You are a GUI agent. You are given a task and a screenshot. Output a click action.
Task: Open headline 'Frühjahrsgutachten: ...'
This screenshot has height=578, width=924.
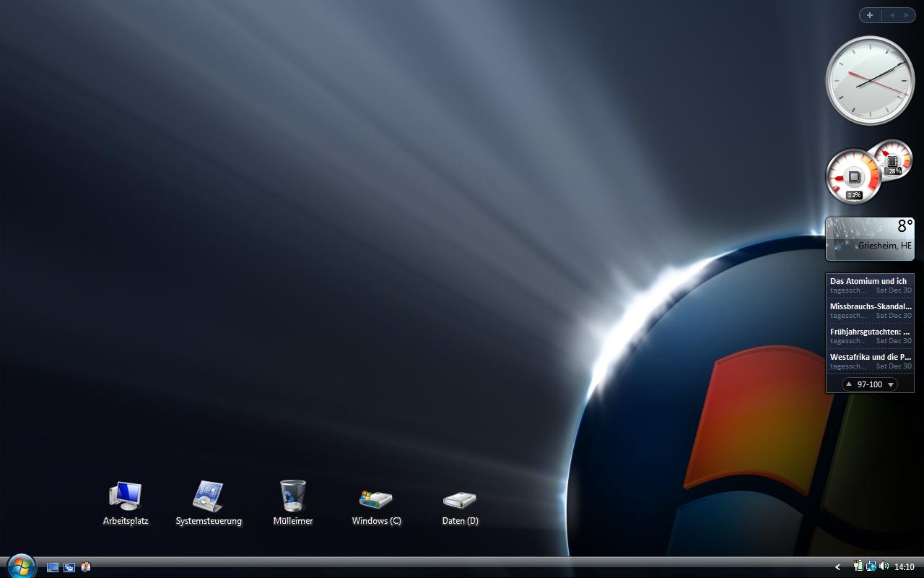[870, 336]
